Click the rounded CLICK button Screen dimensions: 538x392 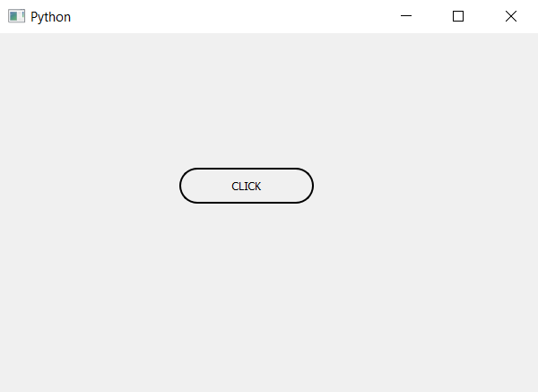click(247, 186)
